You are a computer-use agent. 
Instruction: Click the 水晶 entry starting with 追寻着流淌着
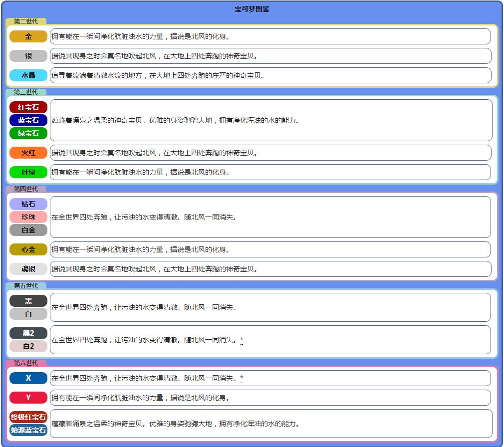click(158, 75)
